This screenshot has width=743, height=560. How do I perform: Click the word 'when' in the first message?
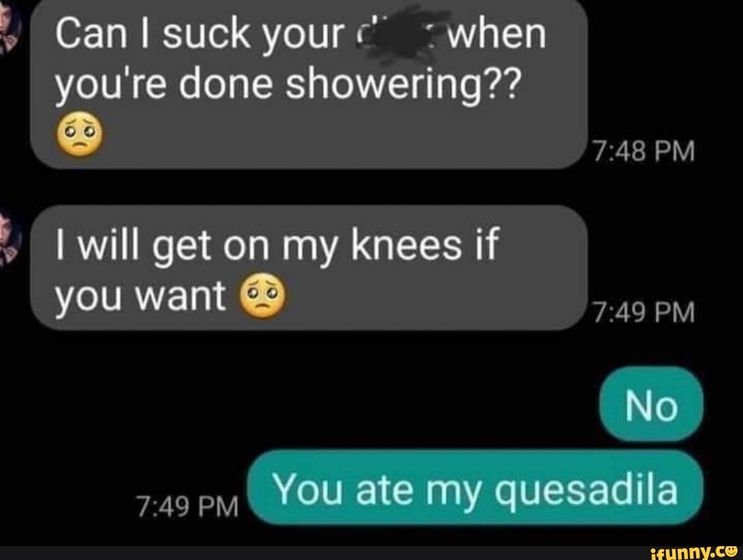tap(497, 34)
